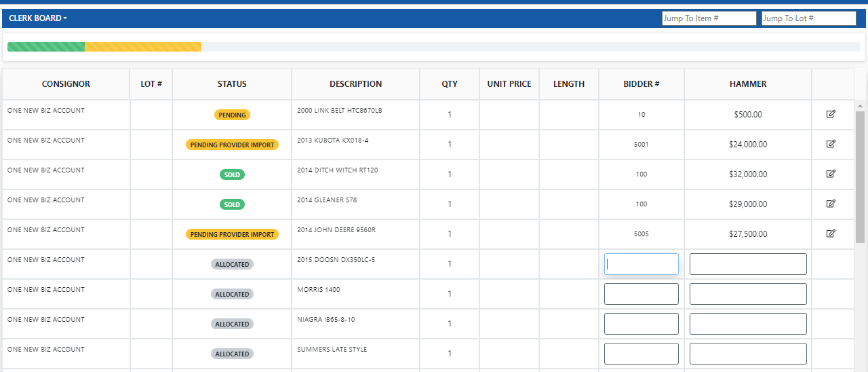Click bidder 100 in Gleaner S78 row

click(x=642, y=204)
